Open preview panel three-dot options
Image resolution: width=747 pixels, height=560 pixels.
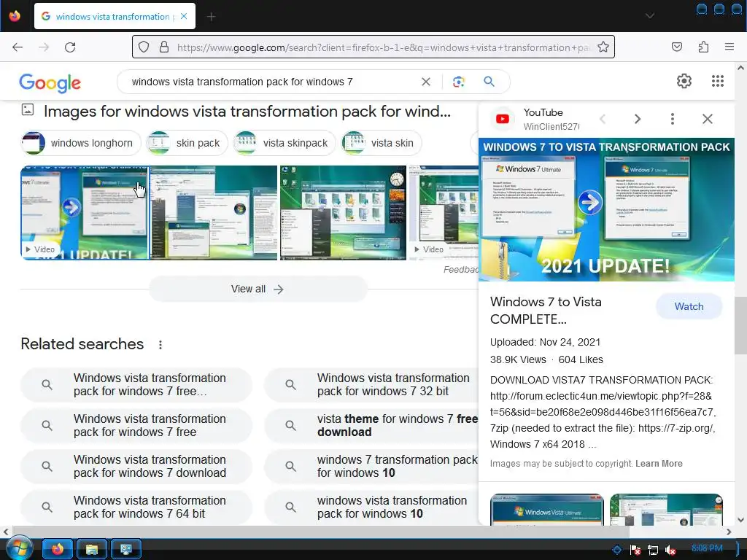pos(672,119)
